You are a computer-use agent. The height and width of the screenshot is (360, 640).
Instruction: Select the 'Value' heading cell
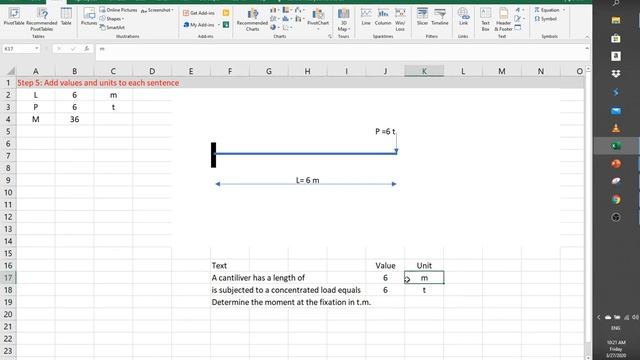tap(385, 265)
